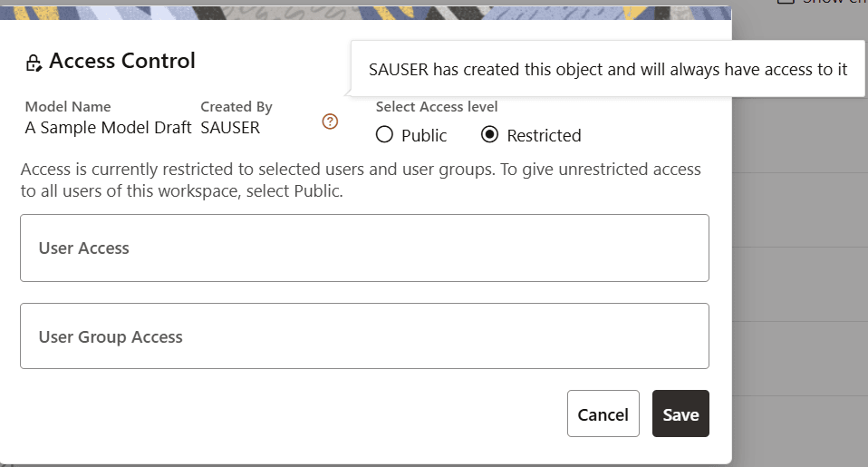This screenshot has height=467, width=868.
Task: Click the 'Restricted' option label text
Action: click(544, 136)
